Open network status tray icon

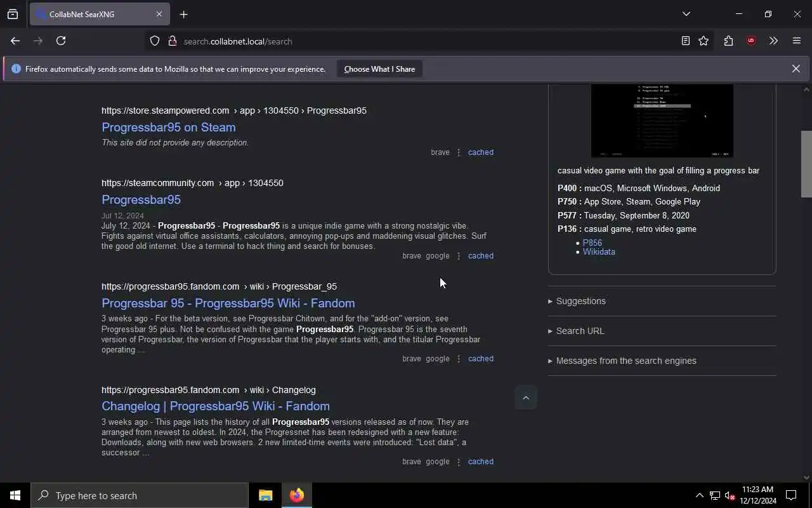(714, 495)
